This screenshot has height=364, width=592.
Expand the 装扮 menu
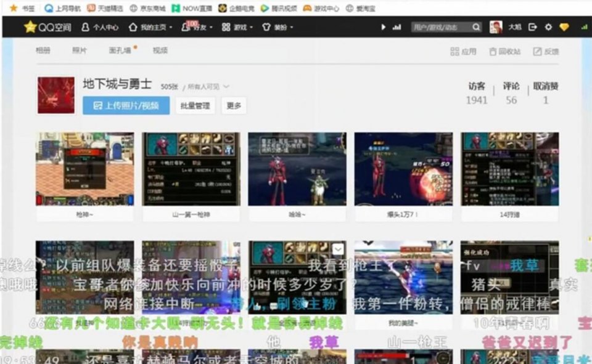tap(277, 27)
